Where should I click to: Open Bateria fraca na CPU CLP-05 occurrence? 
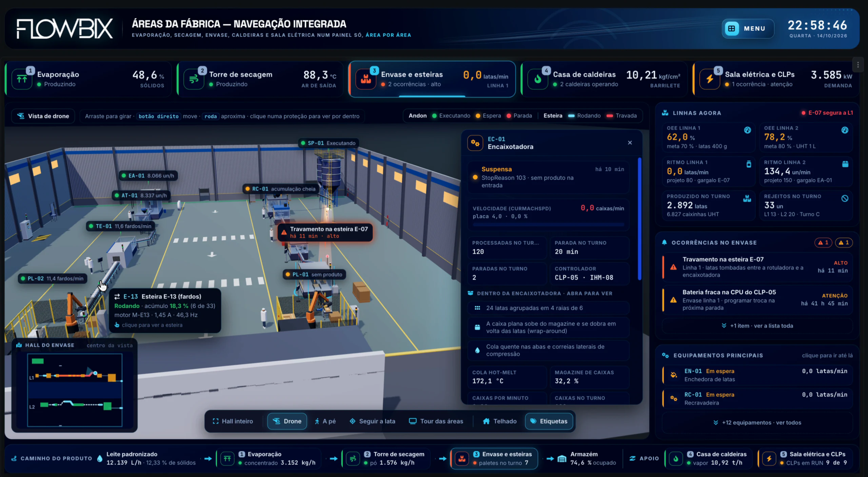757,300
